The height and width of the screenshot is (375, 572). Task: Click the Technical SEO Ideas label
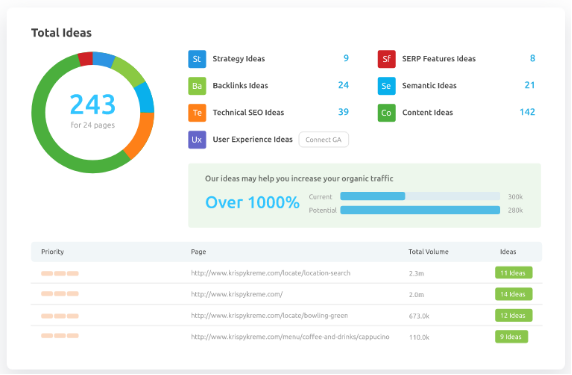click(x=248, y=112)
